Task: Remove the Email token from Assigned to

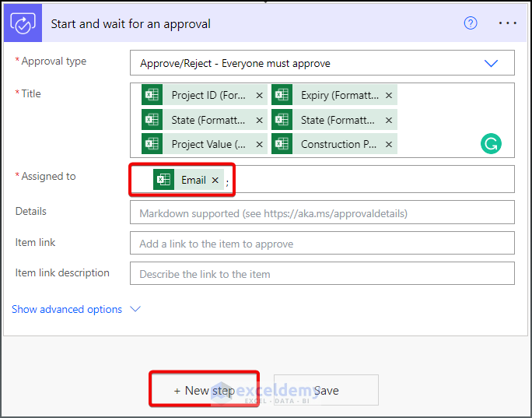Action: click(x=215, y=180)
